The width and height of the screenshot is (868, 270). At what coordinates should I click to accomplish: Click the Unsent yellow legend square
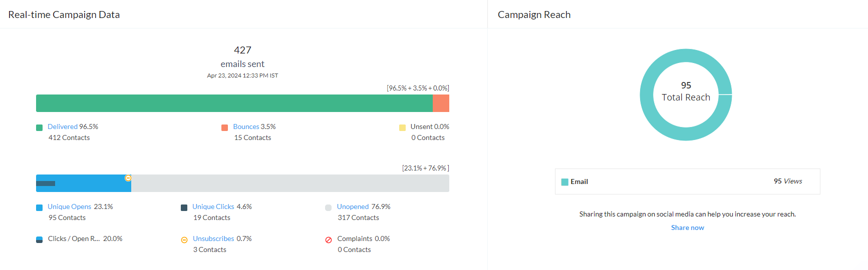coord(402,127)
